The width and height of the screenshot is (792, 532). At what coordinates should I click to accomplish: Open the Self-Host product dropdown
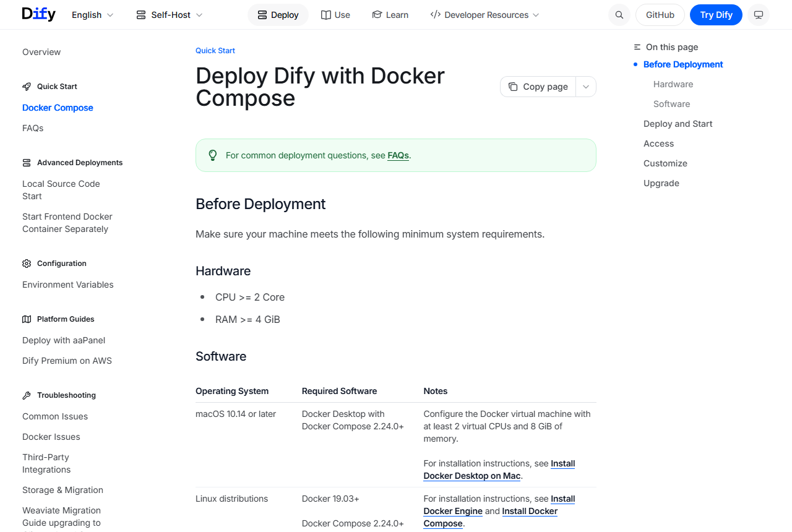tap(170, 15)
